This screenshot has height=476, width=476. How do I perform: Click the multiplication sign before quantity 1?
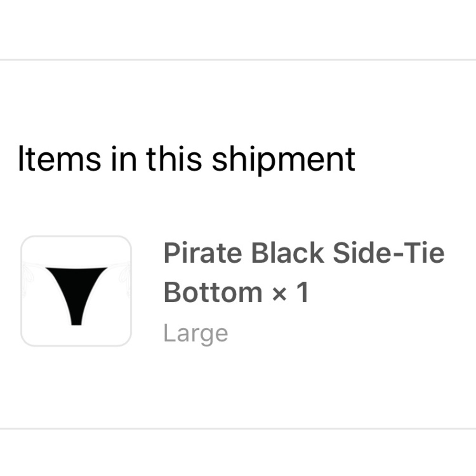278,294
